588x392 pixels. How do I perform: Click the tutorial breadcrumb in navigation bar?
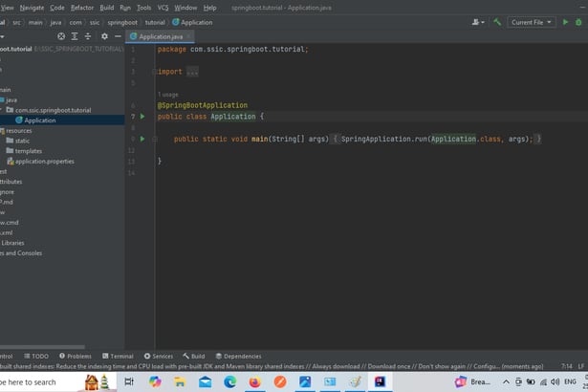155,23
